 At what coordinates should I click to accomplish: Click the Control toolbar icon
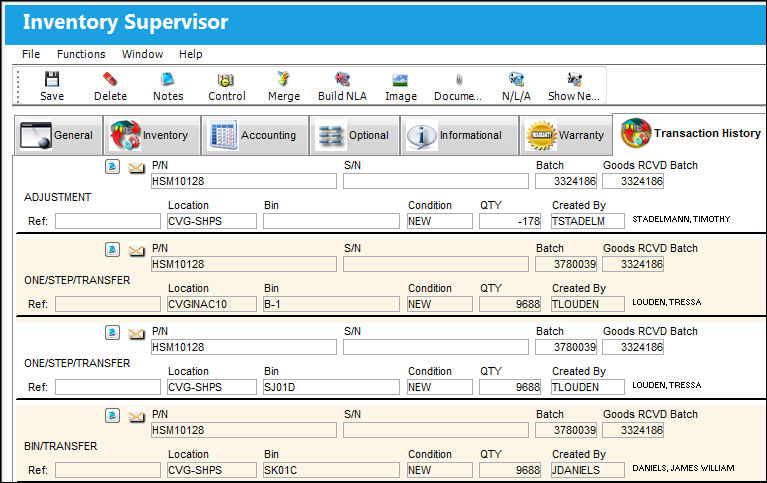point(226,79)
